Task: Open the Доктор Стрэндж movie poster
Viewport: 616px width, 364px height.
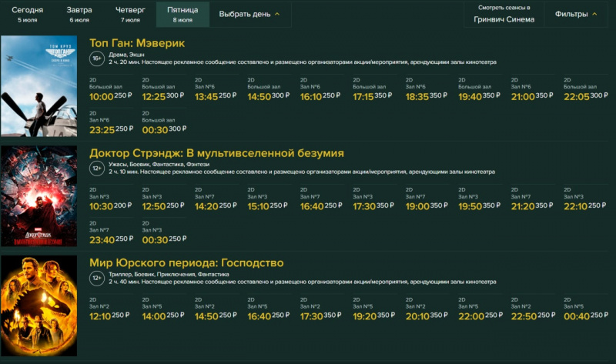Action: [39, 196]
